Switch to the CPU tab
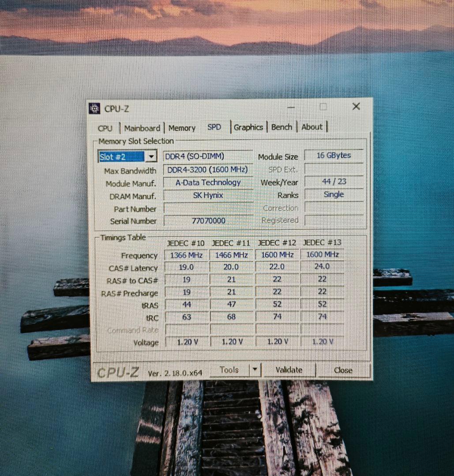The image size is (454, 476). (105, 128)
